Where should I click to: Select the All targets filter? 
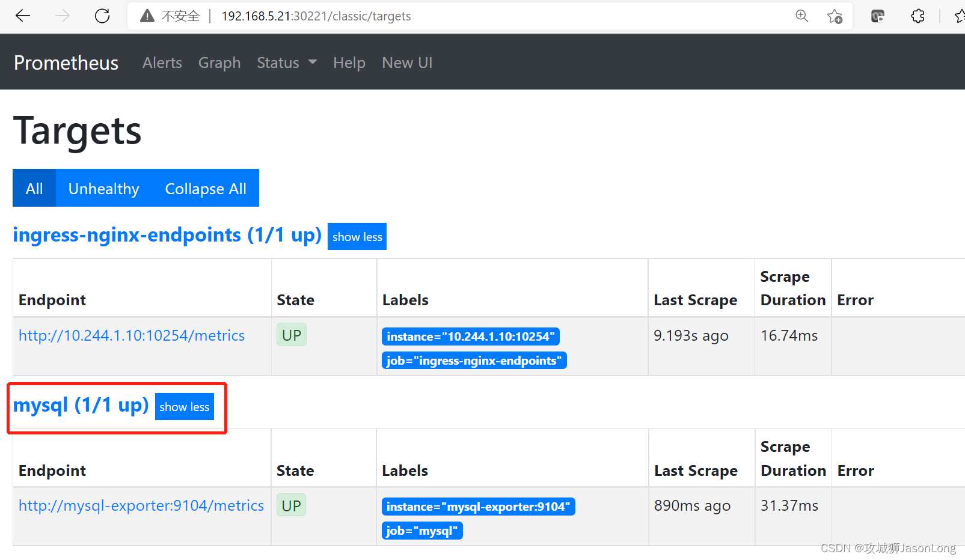pyautogui.click(x=34, y=188)
